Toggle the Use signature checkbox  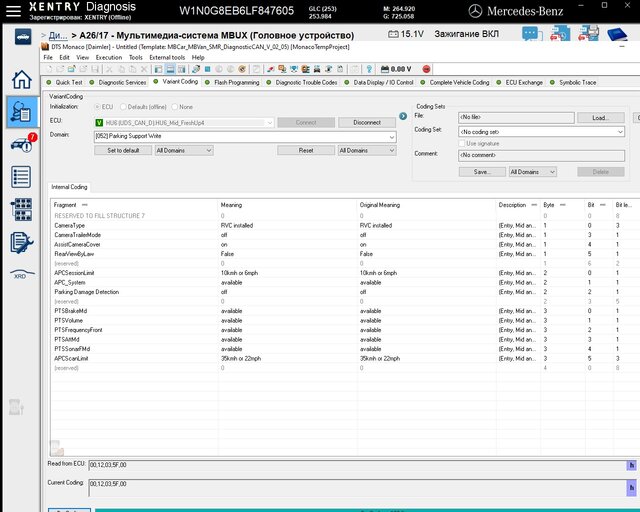pyautogui.click(x=462, y=143)
